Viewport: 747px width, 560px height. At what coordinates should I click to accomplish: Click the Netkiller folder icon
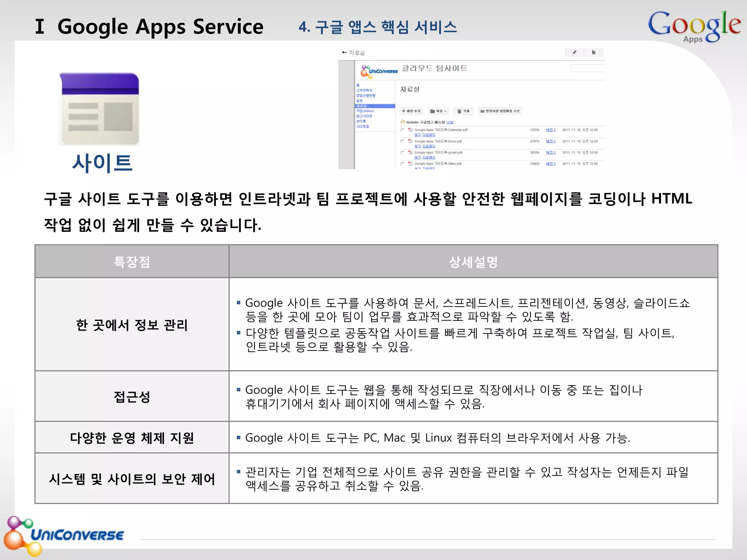coord(403,122)
